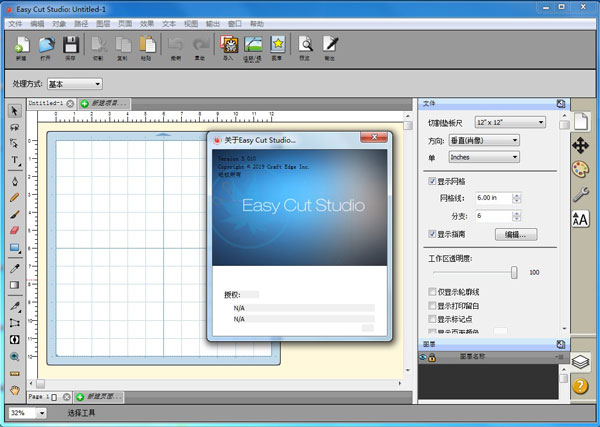Click the orange Help question mark icon

pyautogui.click(x=580, y=386)
